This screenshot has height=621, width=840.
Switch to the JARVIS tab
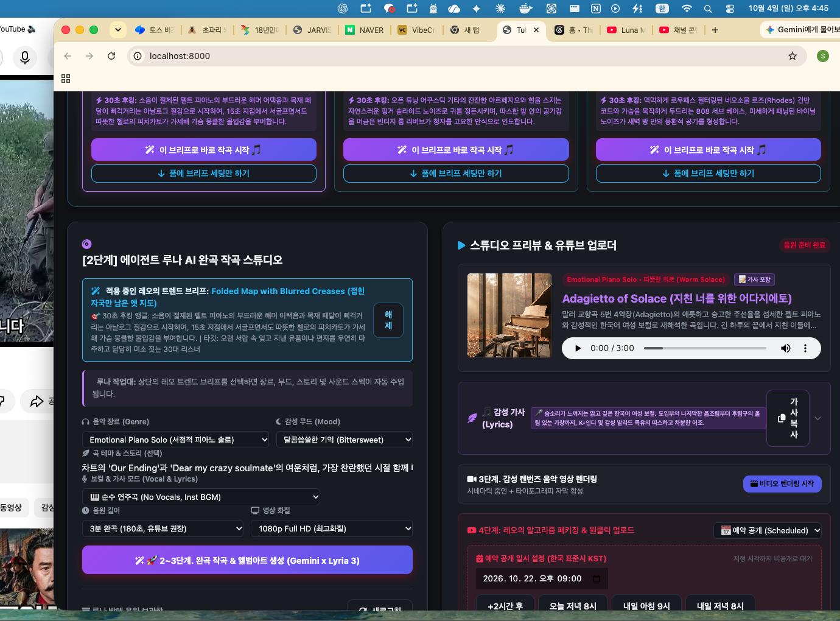312,30
